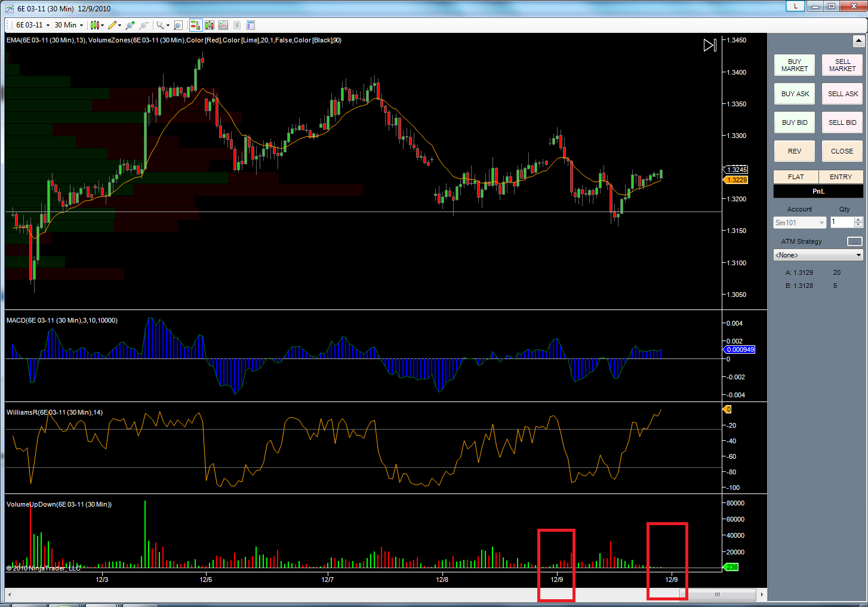Click the PnL display bar
Image resolution: width=868 pixels, height=607 pixels.
[x=818, y=191]
